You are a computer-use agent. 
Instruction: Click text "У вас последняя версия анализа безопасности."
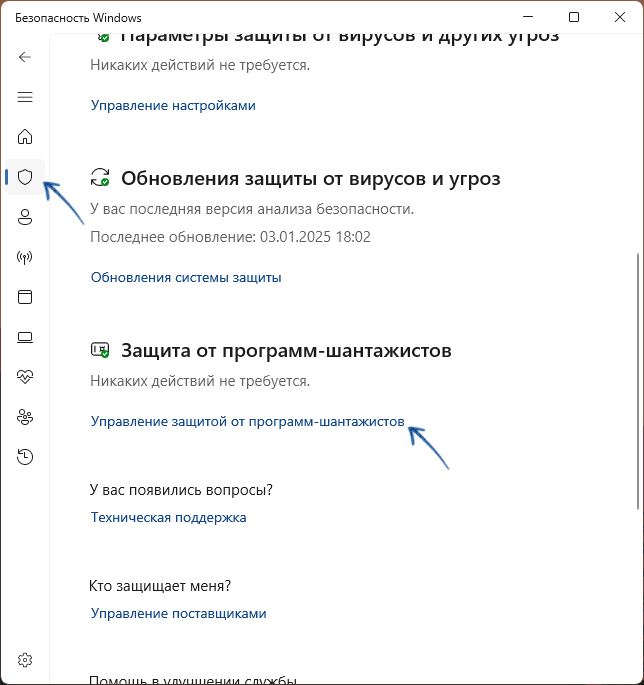pos(252,209)
